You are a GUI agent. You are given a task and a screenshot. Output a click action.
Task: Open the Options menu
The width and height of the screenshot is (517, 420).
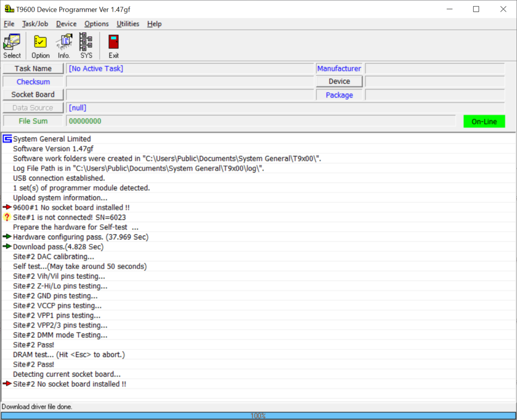click(x=96, y=24)
